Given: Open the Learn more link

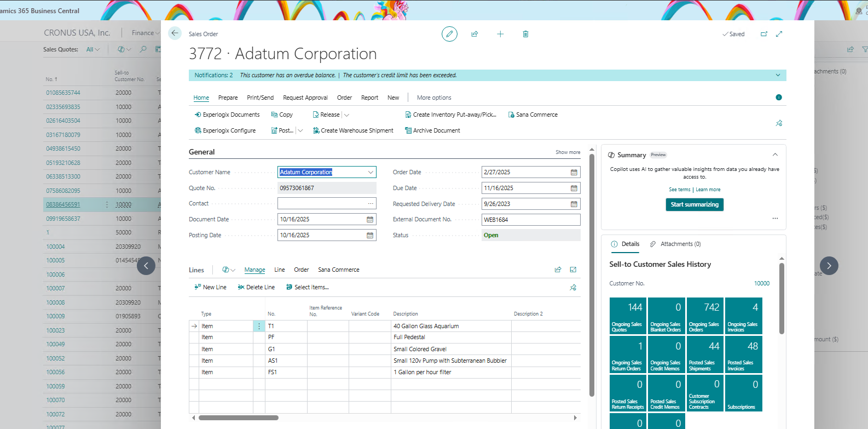Looking at the screenshot, I should click(x=708, y=190).
